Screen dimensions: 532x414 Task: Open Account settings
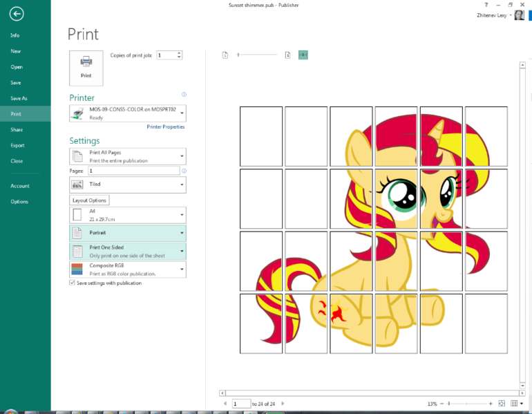coord(19,186)
